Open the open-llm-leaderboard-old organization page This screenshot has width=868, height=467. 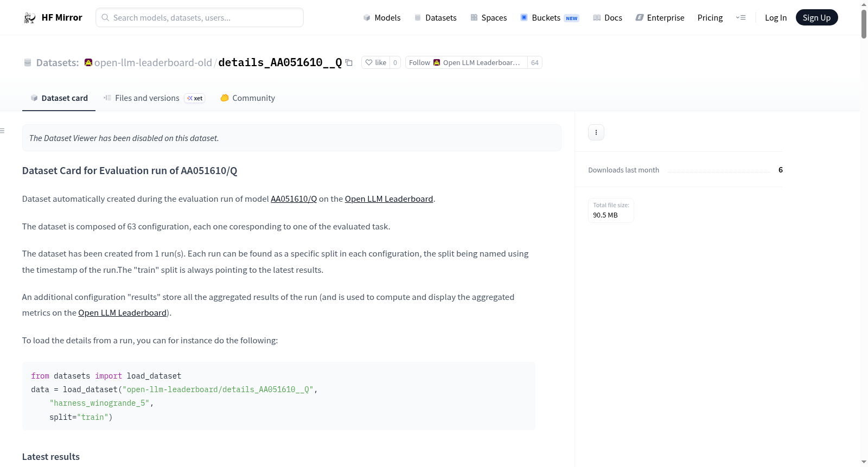[x=153, y=63]
